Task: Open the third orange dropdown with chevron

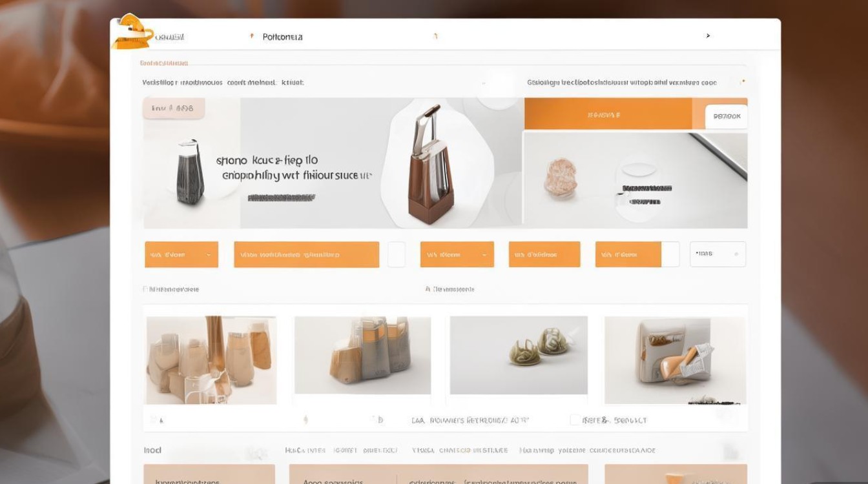Action: point(457,254)
